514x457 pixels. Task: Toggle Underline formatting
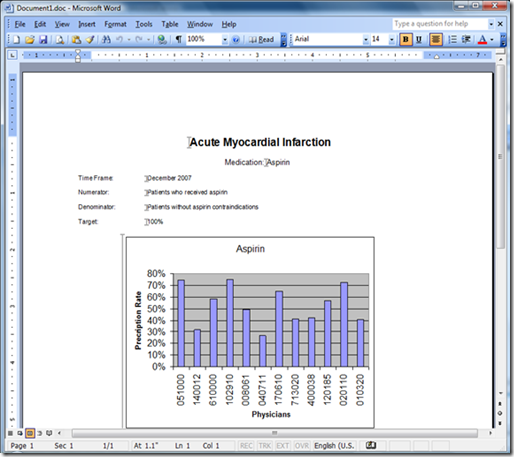(419, 40)
